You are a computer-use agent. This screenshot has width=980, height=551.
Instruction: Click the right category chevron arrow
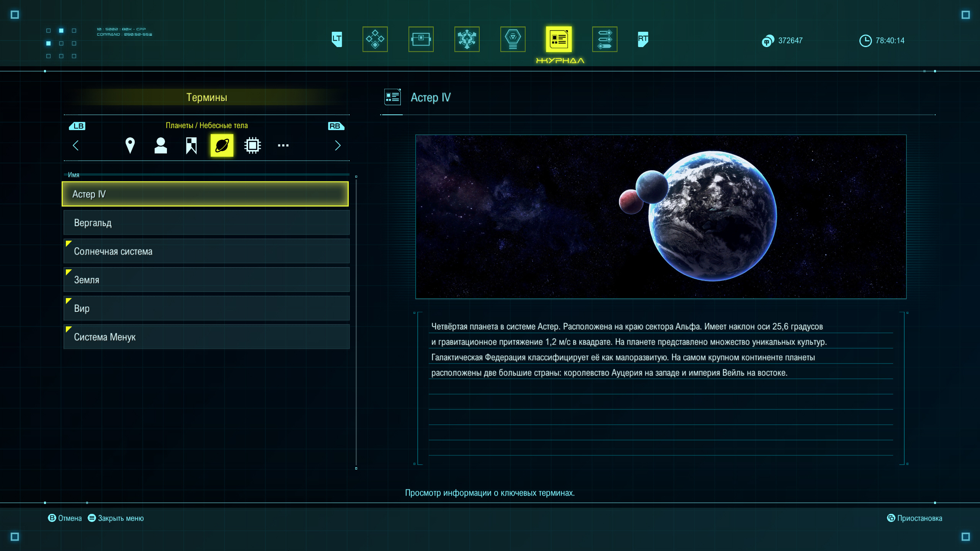pyautogui.click(x=337, y=145)
